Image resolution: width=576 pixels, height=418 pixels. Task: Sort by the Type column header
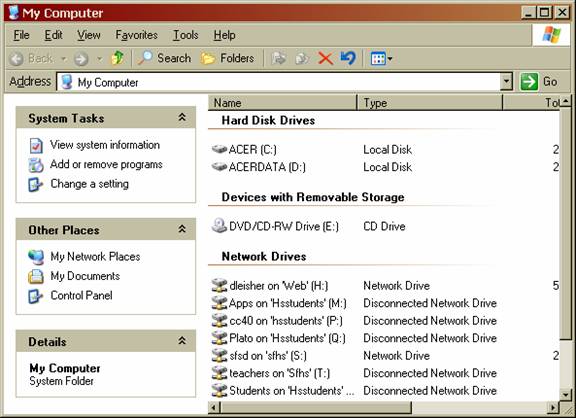[x=430, y=102]
